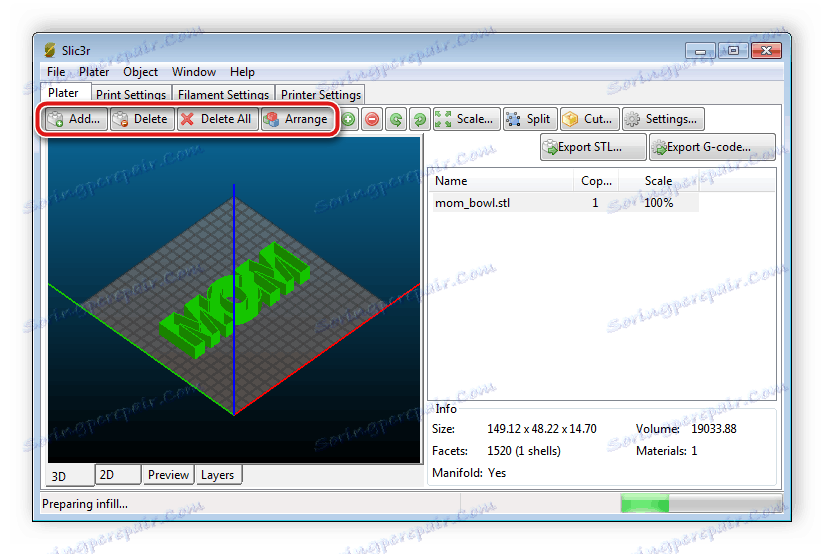Close the Slic3r window

(x=767, y=51)
